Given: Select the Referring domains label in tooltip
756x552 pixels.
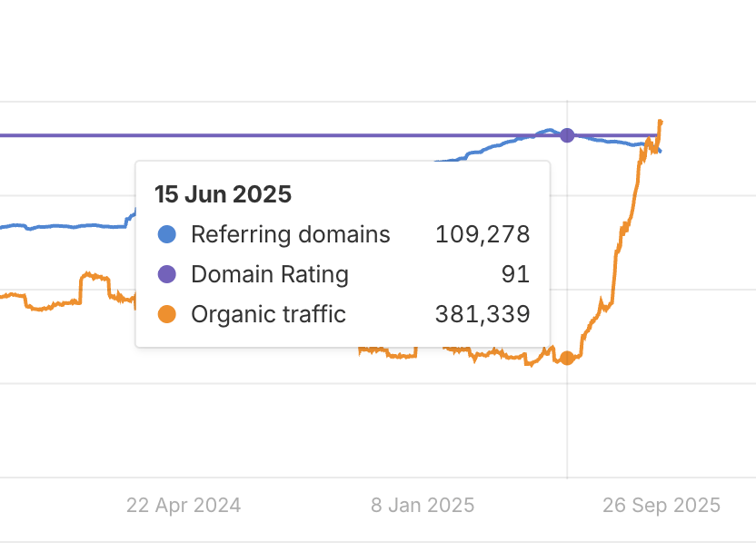Looking at the screenshot, I should pos(290,234).
